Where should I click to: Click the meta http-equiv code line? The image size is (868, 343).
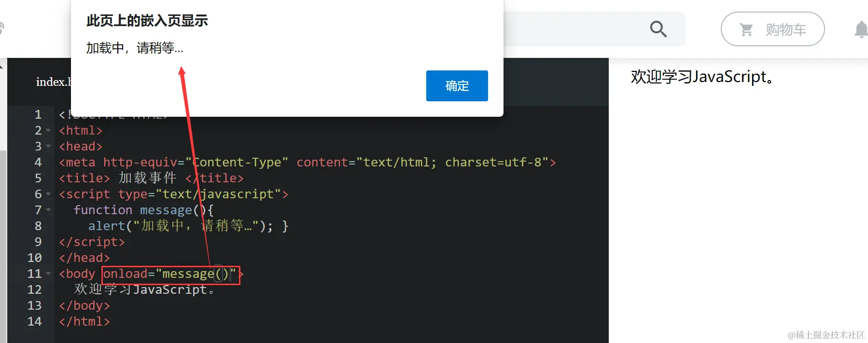point(307,162)
